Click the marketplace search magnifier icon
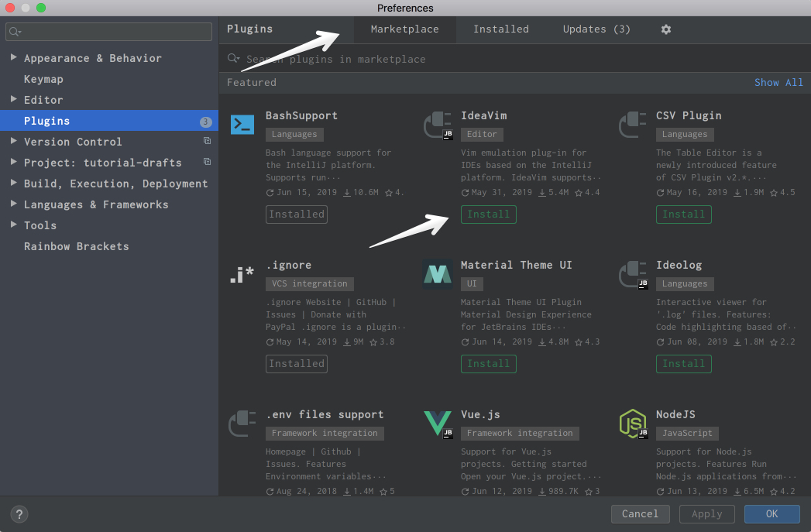The width and height of the screenshot is (811, 532). [234, 58]
